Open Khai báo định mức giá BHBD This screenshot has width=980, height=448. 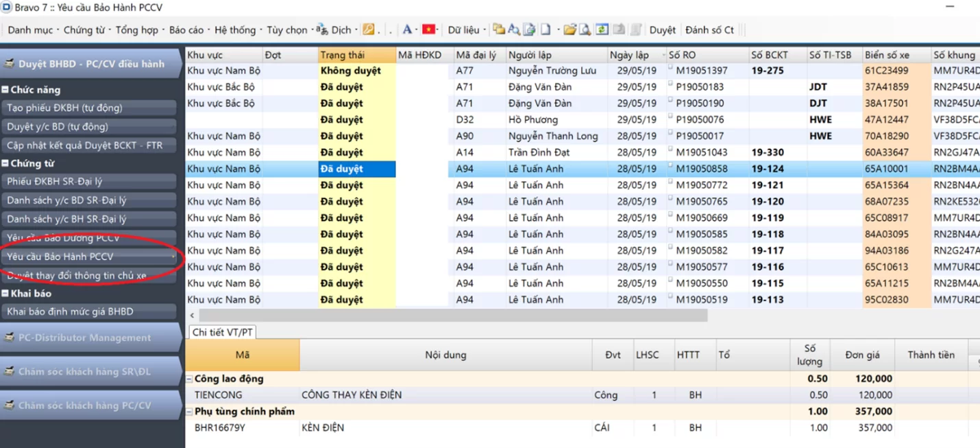tap(70, 311)
